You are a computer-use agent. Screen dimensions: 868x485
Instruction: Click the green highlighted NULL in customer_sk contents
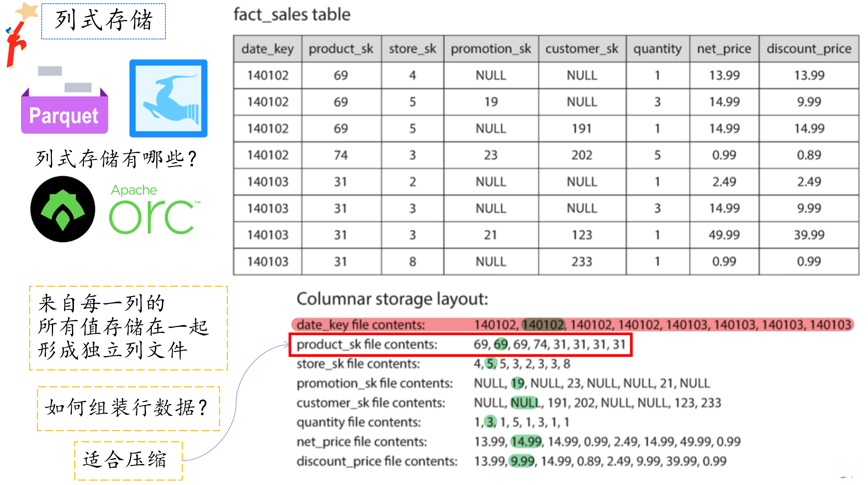tap(524, 403)
